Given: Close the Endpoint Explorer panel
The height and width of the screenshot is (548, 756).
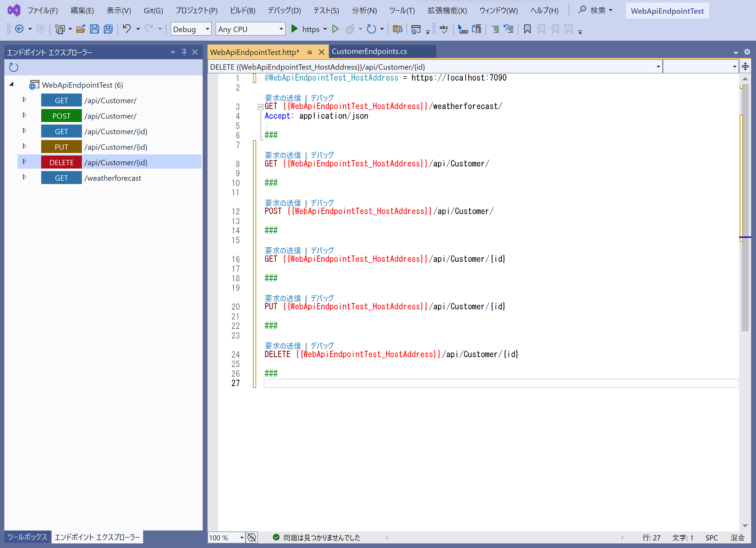Looking at the screenshot, I should (x=195, y=52).
